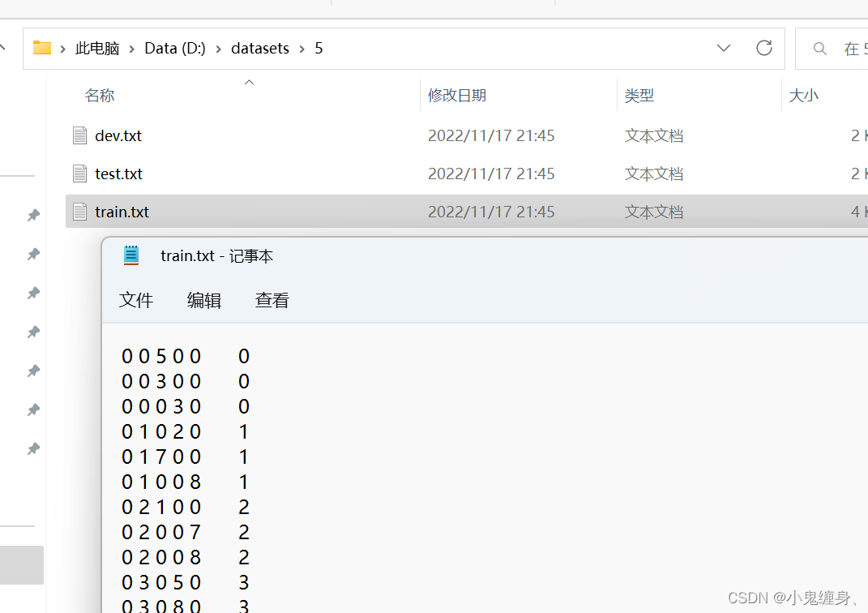Sort by the 大小 column header
This screenshot has width=868, height=613.
coord(803,95)
